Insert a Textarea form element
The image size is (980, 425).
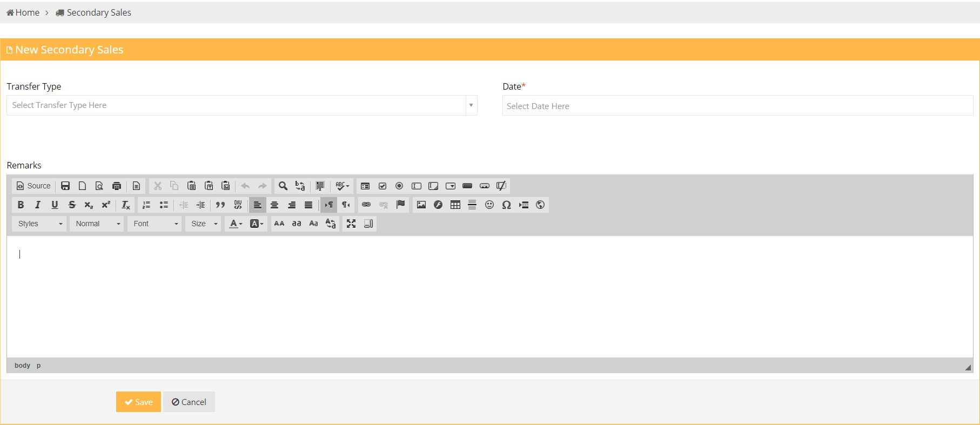(433, 186)
